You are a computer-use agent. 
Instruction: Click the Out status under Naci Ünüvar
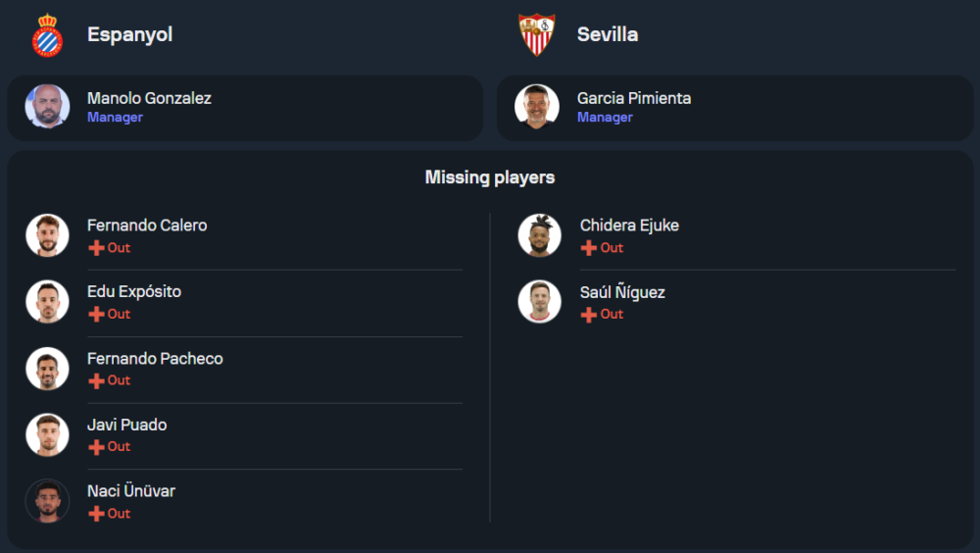[x=119, y=514]
